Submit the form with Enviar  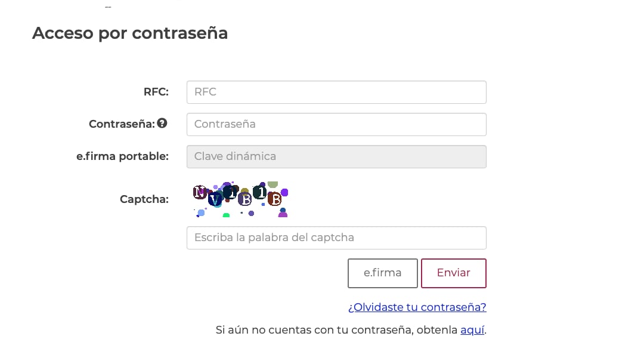pyautogui.click(x=453, y=273)
